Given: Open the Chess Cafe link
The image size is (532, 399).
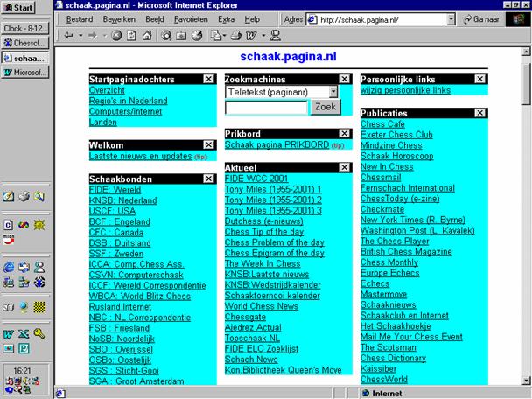Looking at the screenshot, I should pyautogui.click(x=382, y=124).
